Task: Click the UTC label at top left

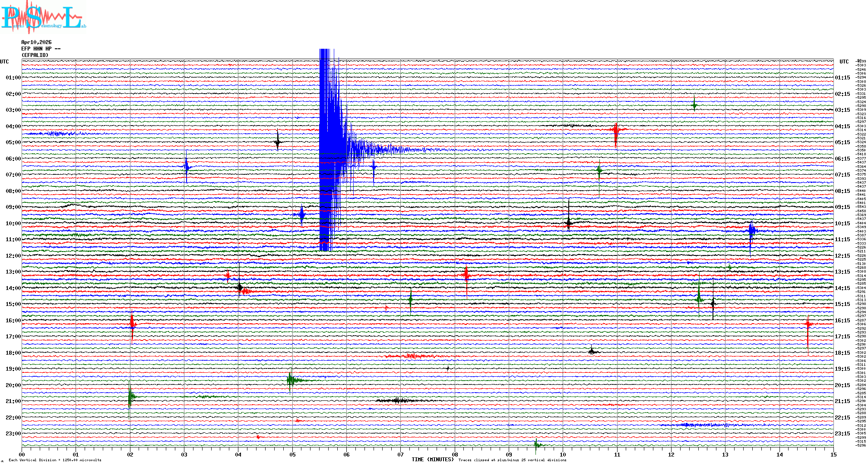Action: (4, 62)
